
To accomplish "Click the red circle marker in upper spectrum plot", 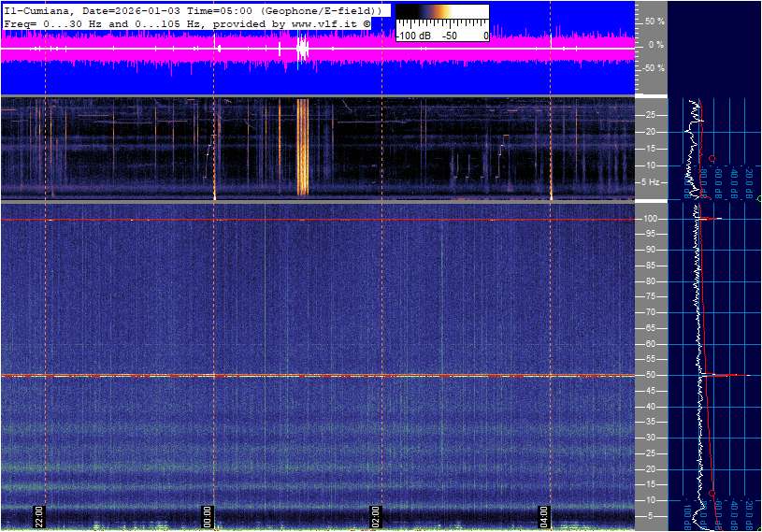I will [x=712, y=158].
